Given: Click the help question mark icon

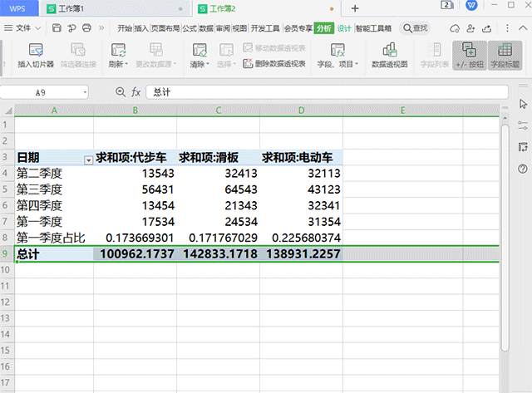Looking at the screenshot, I should [x=523, y=169].
